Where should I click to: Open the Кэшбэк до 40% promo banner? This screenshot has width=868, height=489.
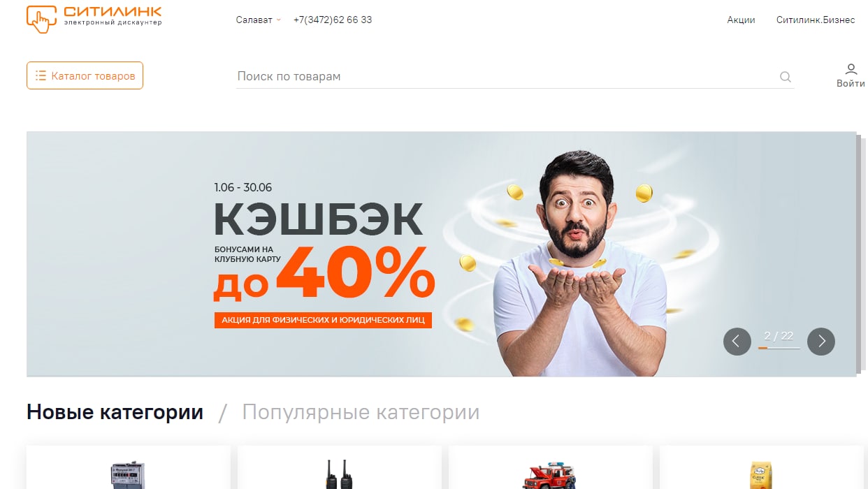(441, 254)
